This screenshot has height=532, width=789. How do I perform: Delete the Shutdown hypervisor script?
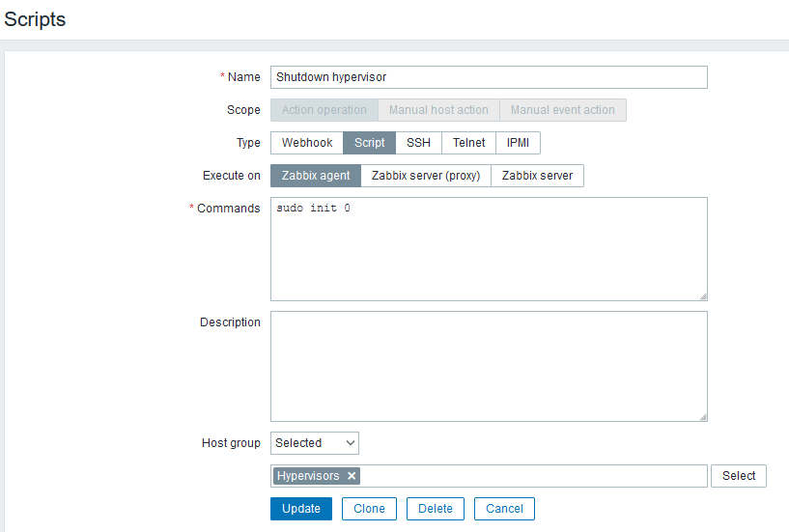tap(435, 509)
